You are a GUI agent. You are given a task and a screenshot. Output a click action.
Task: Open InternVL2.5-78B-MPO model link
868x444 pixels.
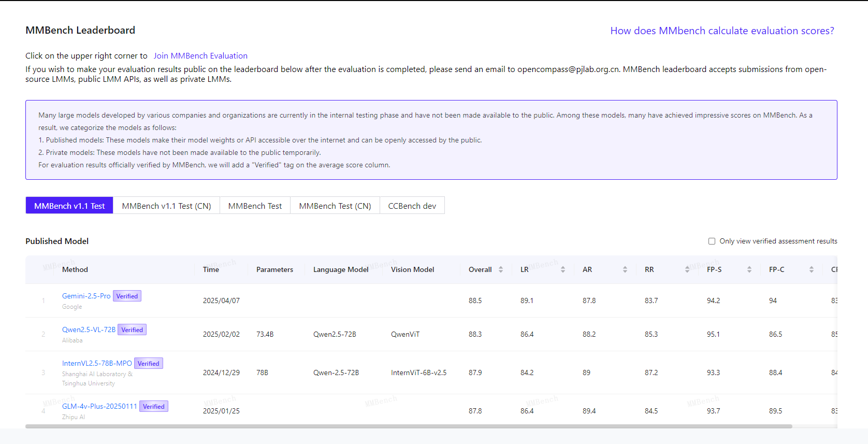pos(97,363)
